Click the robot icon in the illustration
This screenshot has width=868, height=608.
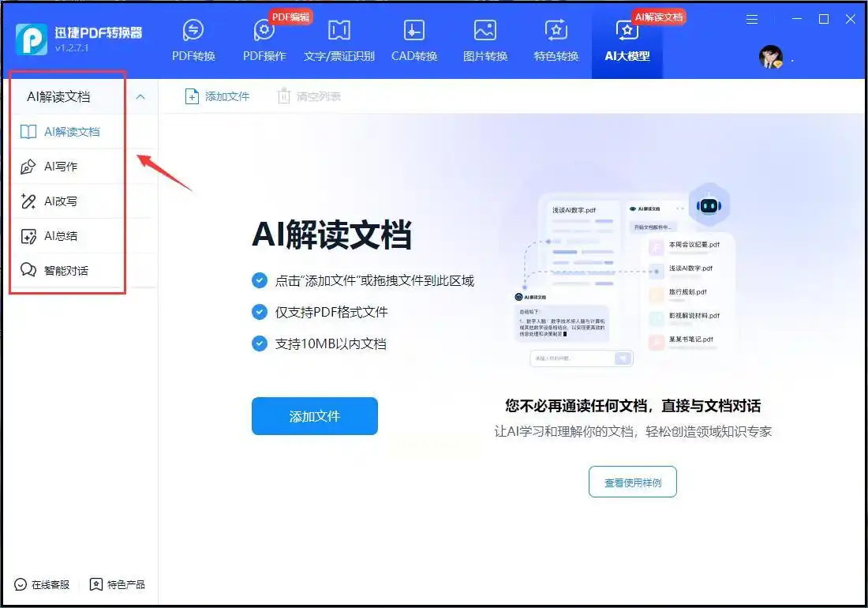709,206
